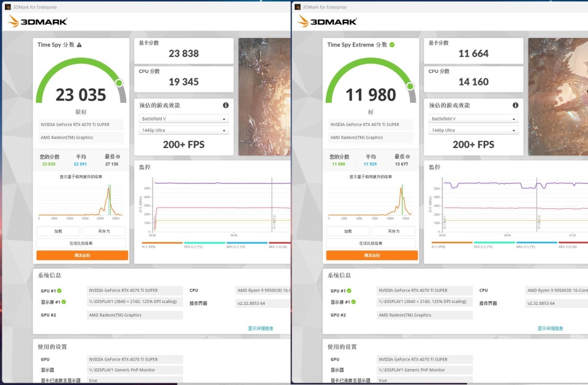This screenshot has width=588, height=385.
Task: Click the save as button in Time Spy window
Action: point(104,231)
